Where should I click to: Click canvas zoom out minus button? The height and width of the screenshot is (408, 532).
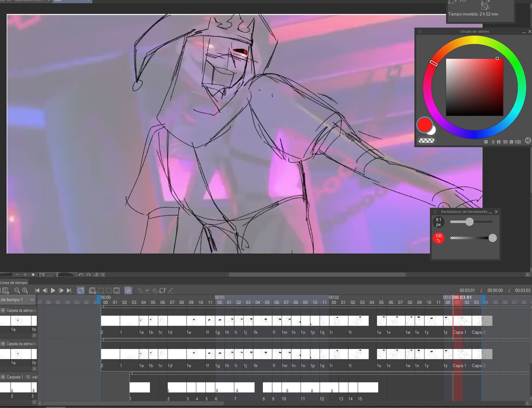(16, 275)
